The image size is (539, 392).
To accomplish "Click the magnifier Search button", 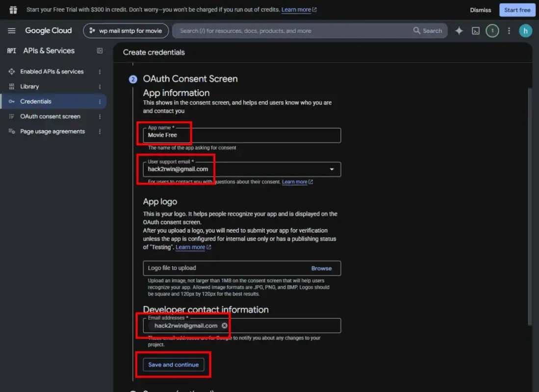I will click(x=427, y=31).
